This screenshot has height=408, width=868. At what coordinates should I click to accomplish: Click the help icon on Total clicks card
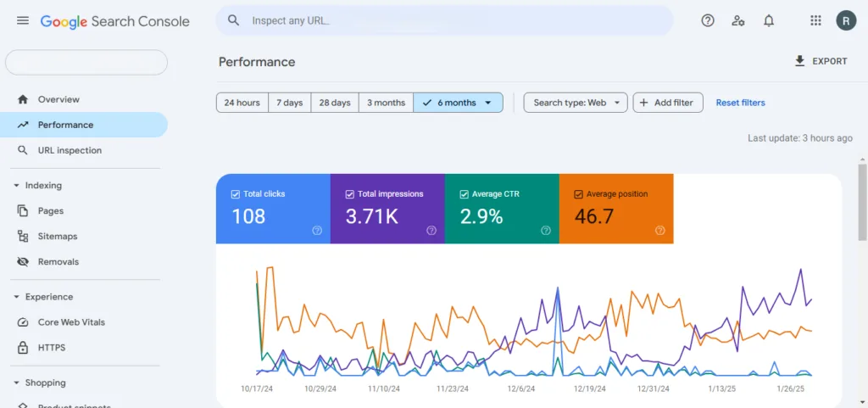[317, 230]
